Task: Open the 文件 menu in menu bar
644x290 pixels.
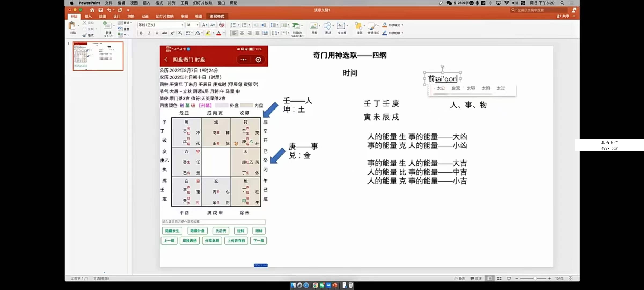Action: tap(109, 3)
